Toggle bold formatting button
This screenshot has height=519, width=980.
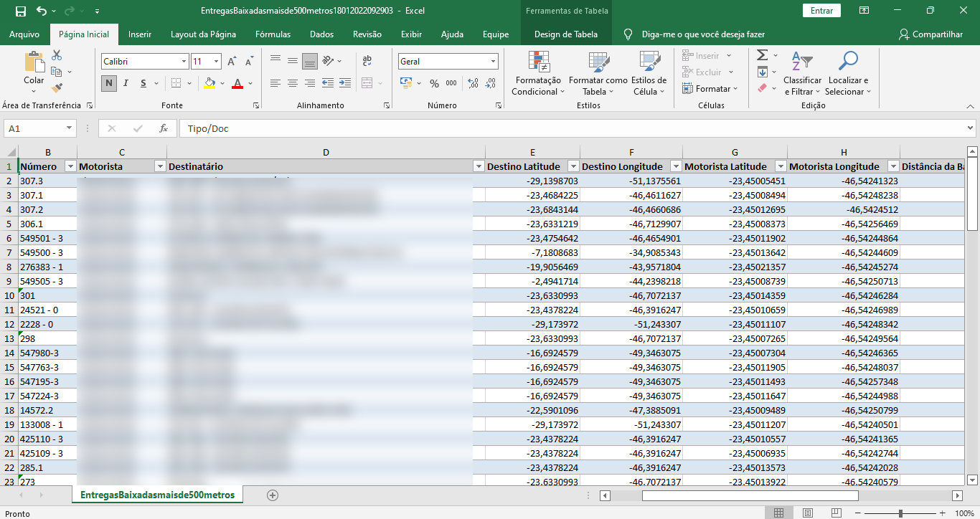coord(108,83)
